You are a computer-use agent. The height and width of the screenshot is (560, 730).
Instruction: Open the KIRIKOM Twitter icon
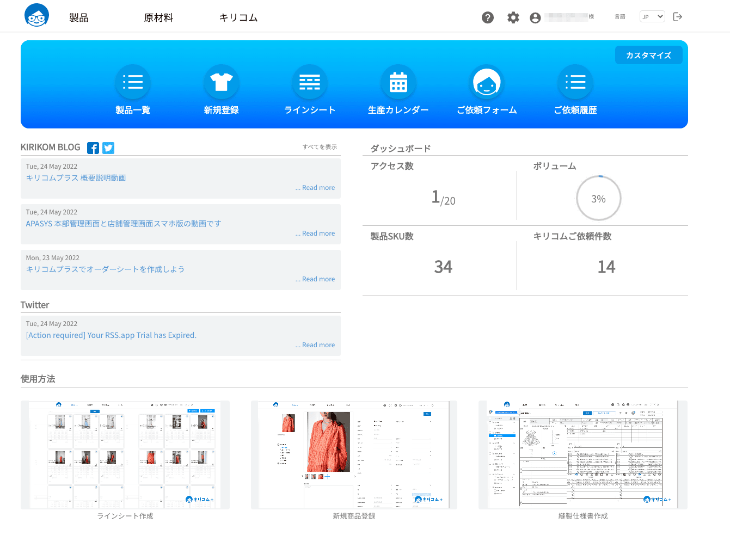pyautogui.click(x=108, y=148)
